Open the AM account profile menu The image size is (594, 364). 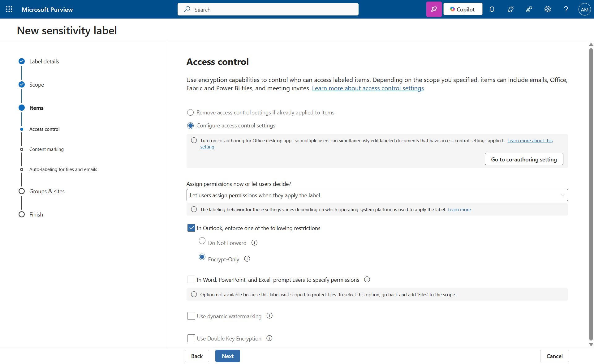(x=584, y=9)
